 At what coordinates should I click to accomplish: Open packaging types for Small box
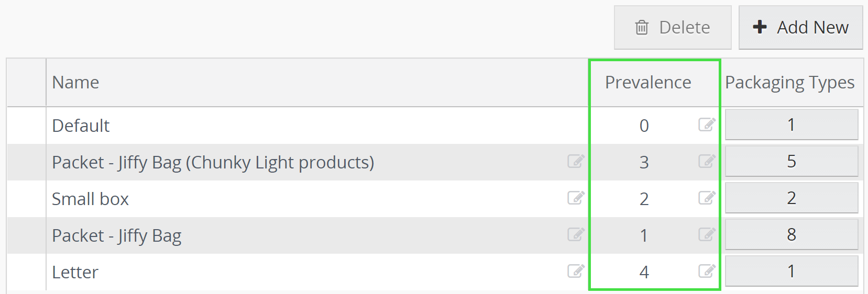[791, 198]
